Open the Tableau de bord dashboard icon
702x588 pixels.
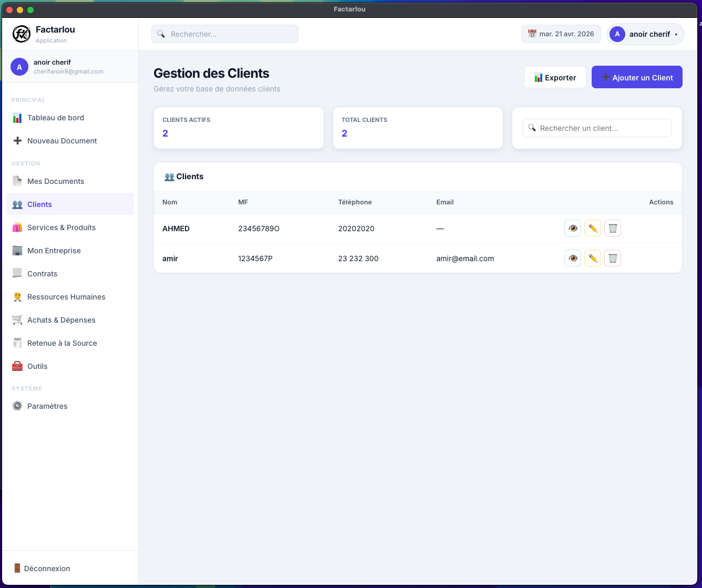click(17, 118)
